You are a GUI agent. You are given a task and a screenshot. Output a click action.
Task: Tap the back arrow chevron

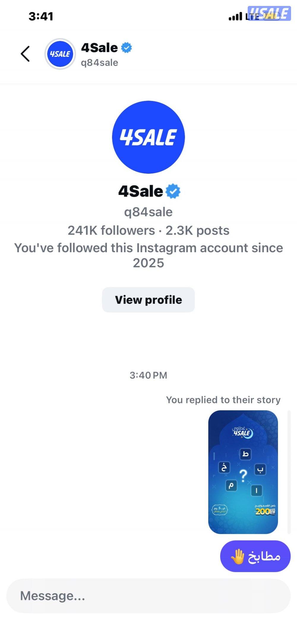pyautogui.click(x=26, y=54)
